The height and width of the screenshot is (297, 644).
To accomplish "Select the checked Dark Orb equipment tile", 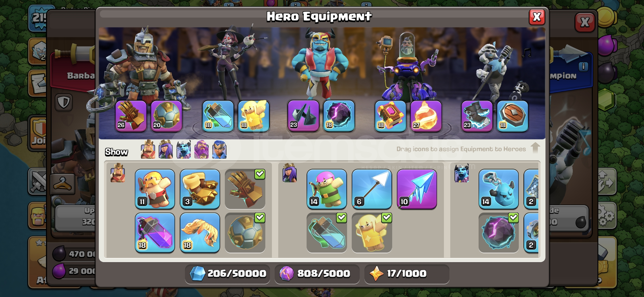I will [498, 233].
